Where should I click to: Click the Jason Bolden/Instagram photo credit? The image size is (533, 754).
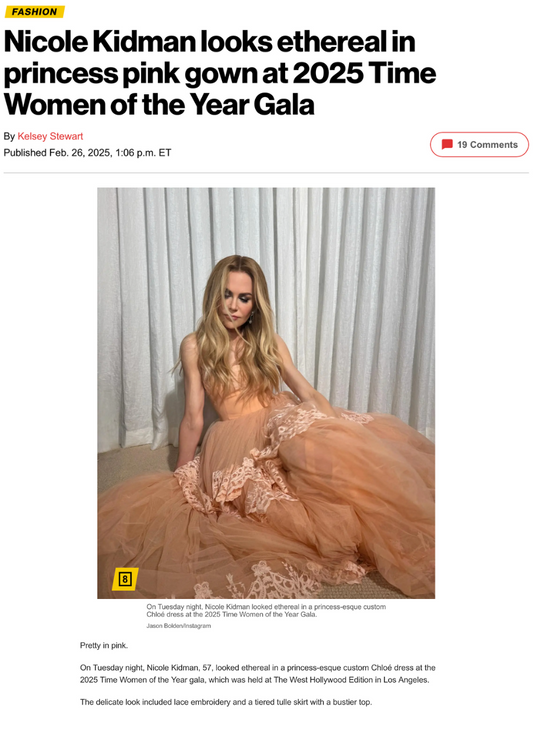(178, 626)
